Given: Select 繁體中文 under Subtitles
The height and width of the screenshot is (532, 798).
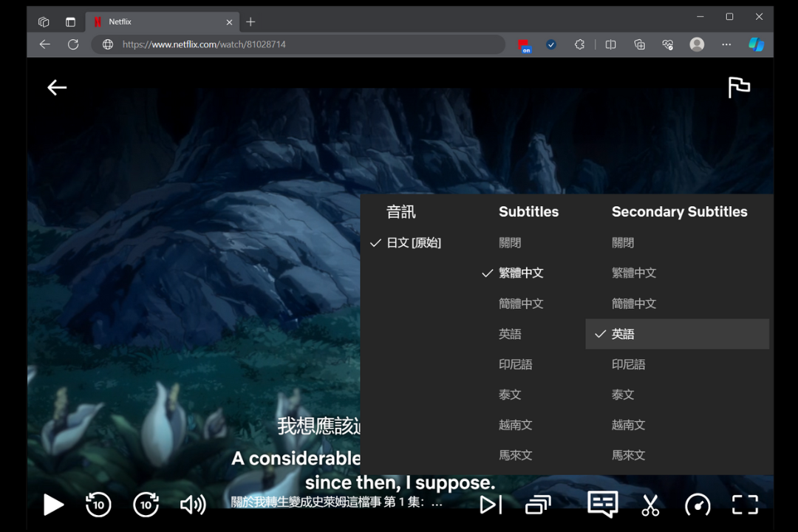Looking at the screenshot, I should point(521,273).
